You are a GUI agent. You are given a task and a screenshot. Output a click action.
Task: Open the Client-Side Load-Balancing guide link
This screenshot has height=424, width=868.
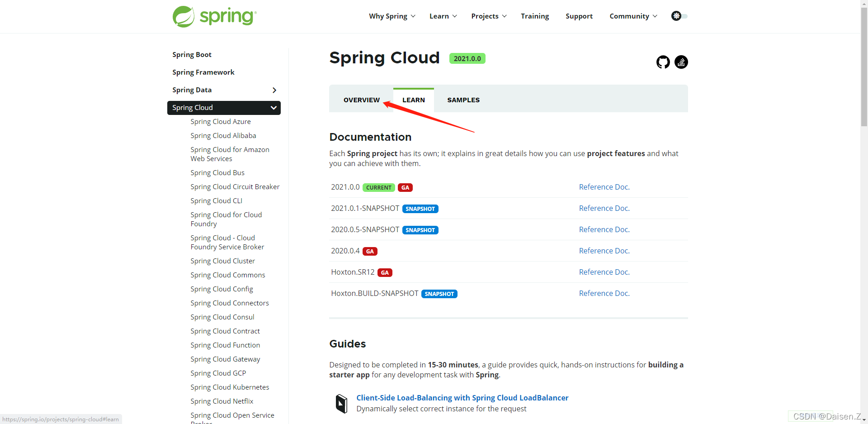[462, 398]
